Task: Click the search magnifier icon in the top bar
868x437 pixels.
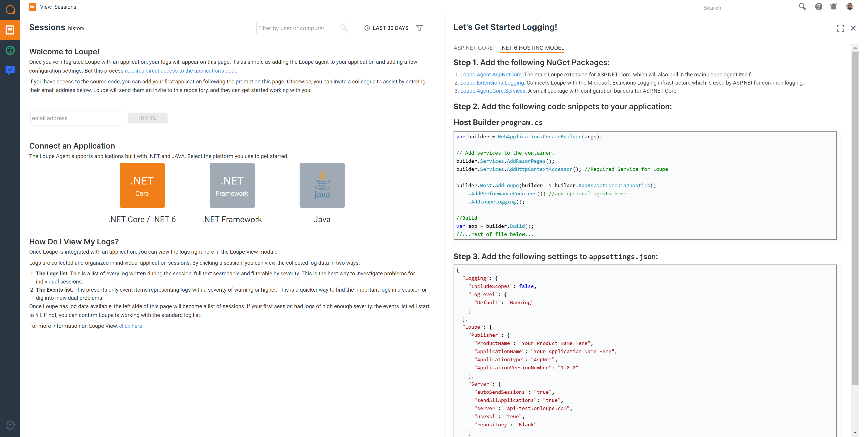Action: (802, 7)
